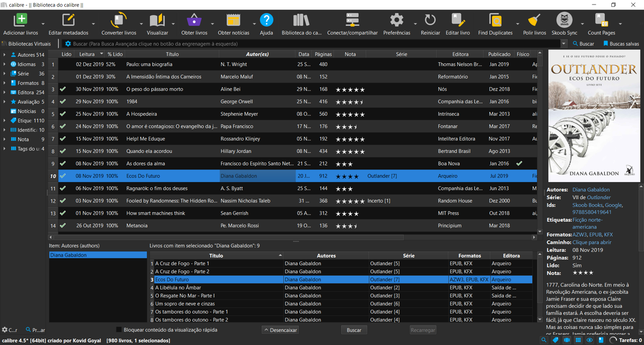Open the Converter livros dropdown arrow
The width and height of the screenshot is (644, 345).
[141, 24]
